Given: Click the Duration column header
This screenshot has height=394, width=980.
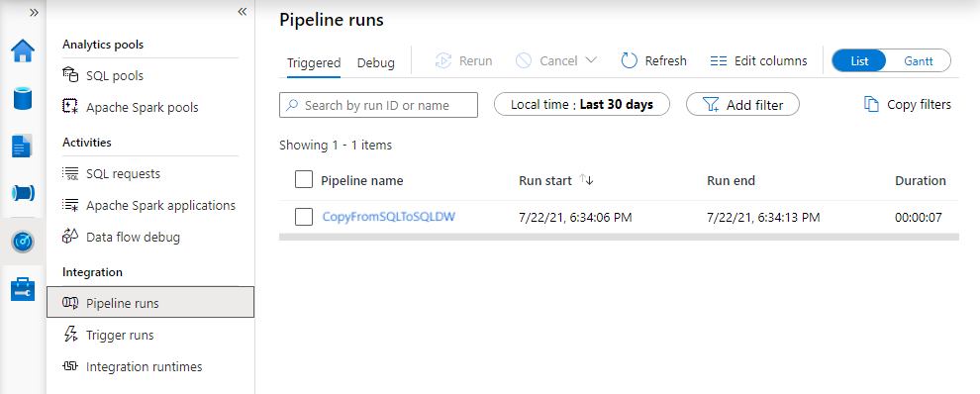Looking at the screenshot, I should point(921,181).
